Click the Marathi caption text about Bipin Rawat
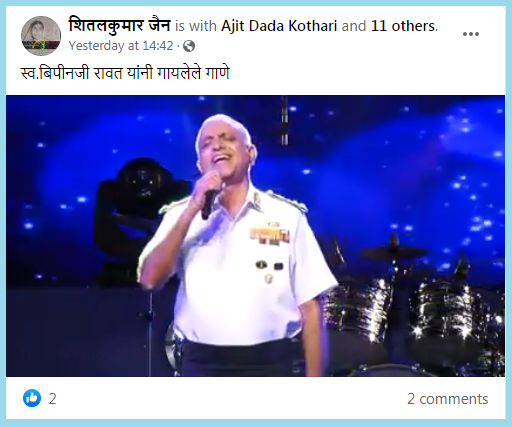Screen dimensions: 512x427 coord(125,73)
